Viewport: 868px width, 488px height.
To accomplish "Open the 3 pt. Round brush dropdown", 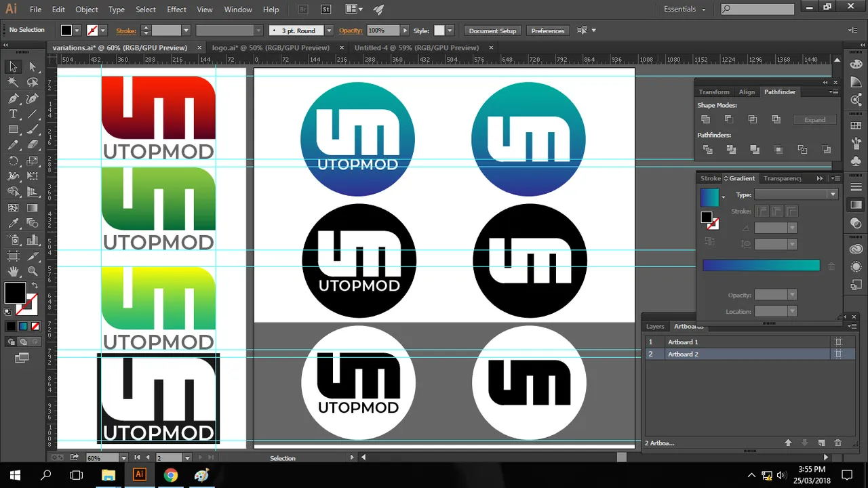I will click(x=329, y=30).
